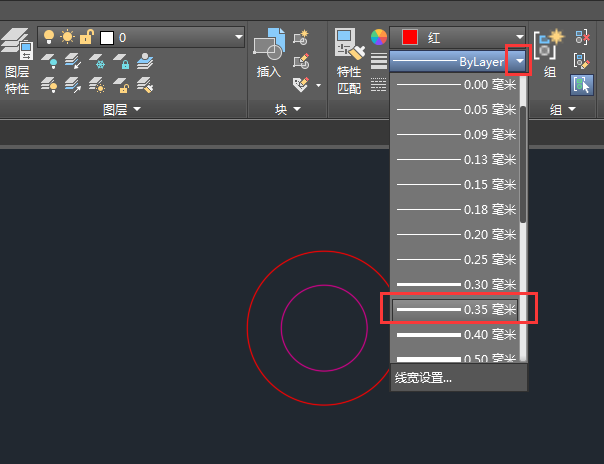The image size is (604, 464).
Task: Select 0.13 毫米 lineweight
Action: click(455, 160)
